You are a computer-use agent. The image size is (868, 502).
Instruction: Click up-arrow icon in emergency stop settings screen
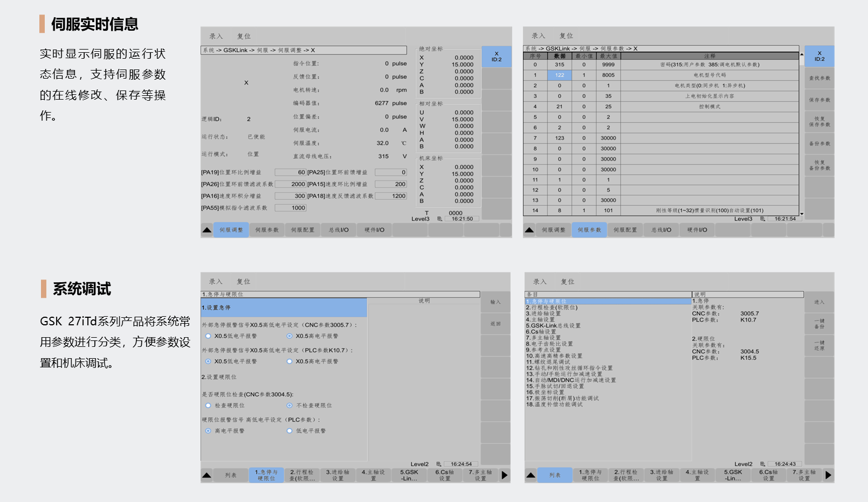click(x=207, y=475)
